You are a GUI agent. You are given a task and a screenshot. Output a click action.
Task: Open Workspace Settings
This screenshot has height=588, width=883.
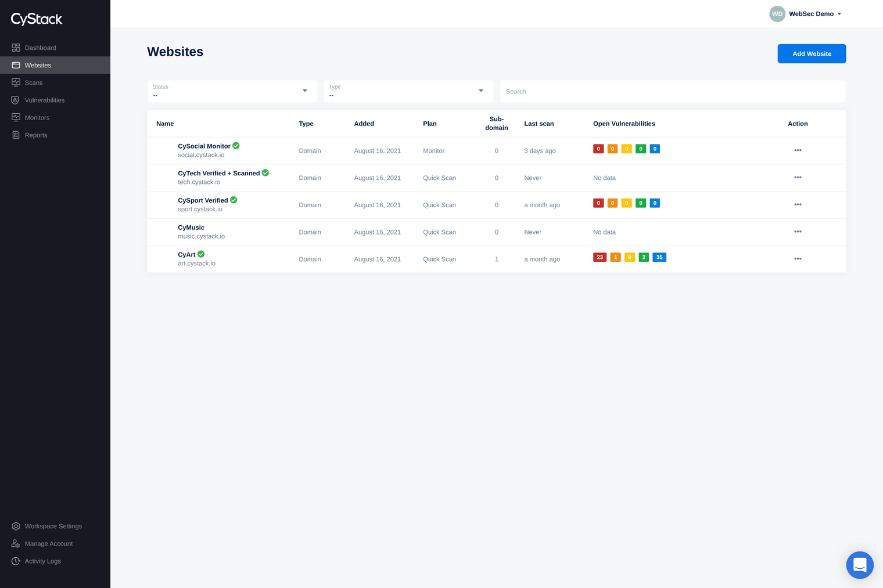(53, 526)
